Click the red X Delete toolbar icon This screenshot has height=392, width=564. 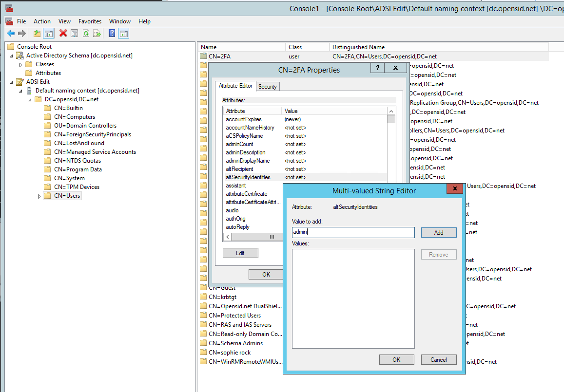tap(63, 34)
